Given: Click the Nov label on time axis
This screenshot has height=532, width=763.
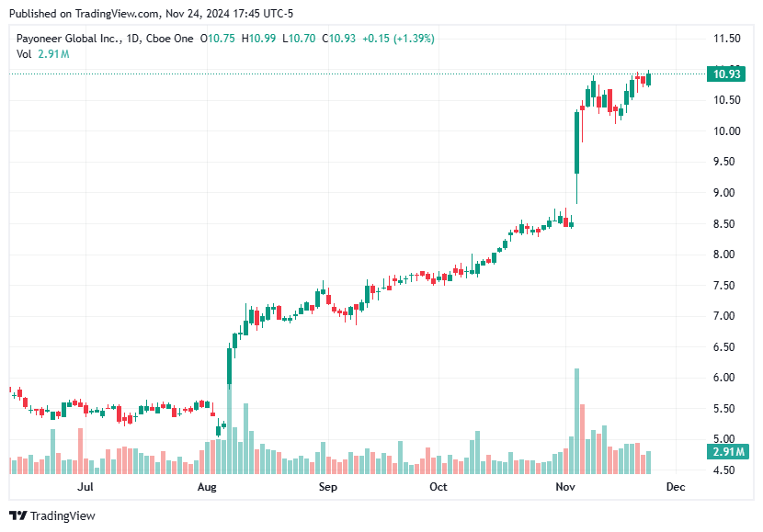Looking at the screenshot, I should 565,487.
